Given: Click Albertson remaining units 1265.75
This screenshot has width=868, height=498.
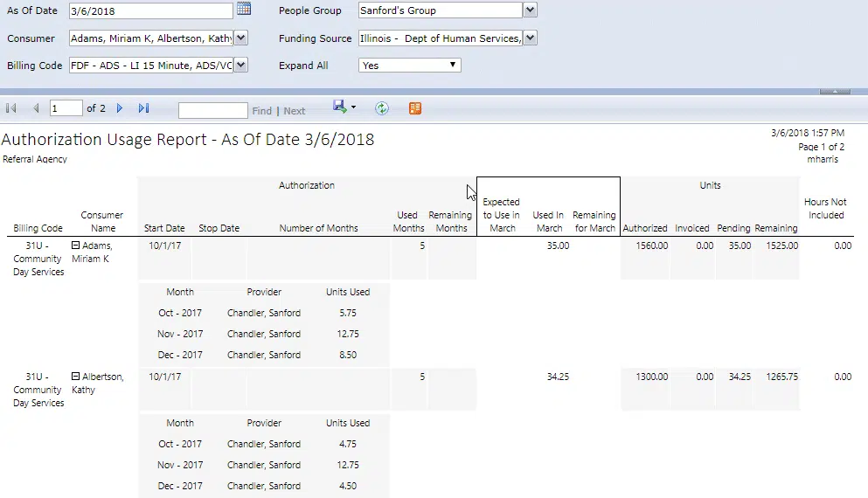Looking at the screenshot, I should (x=782, y=377).
